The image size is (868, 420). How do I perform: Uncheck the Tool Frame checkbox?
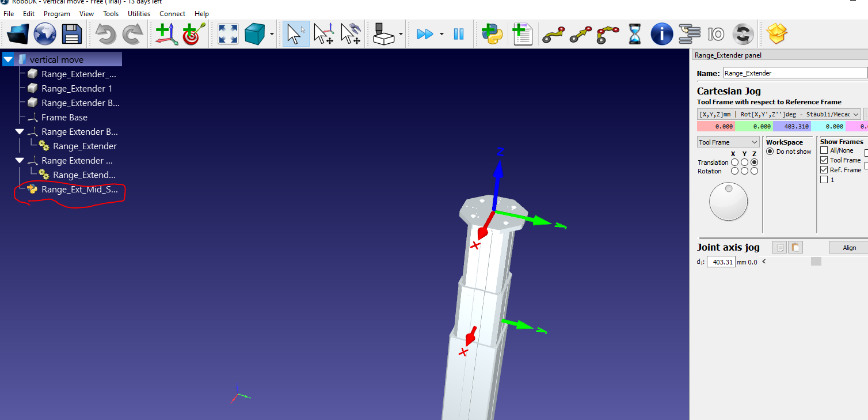click(824, 160)
